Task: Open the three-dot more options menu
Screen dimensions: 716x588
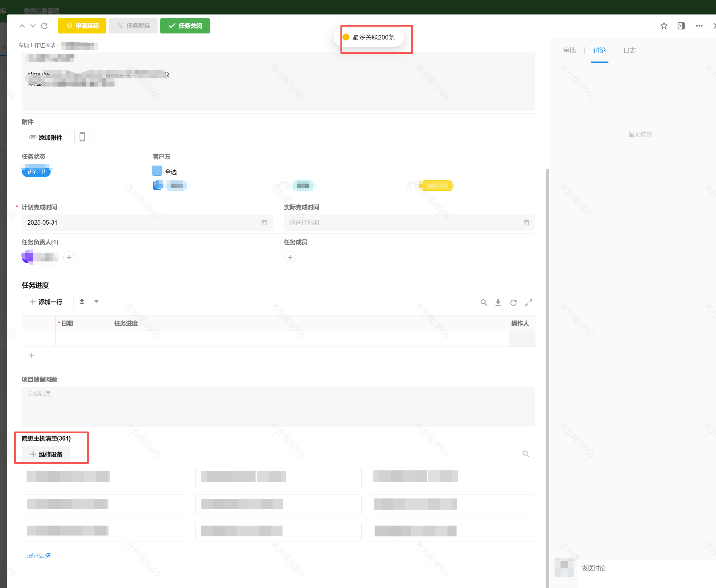Action: (699, 26)
